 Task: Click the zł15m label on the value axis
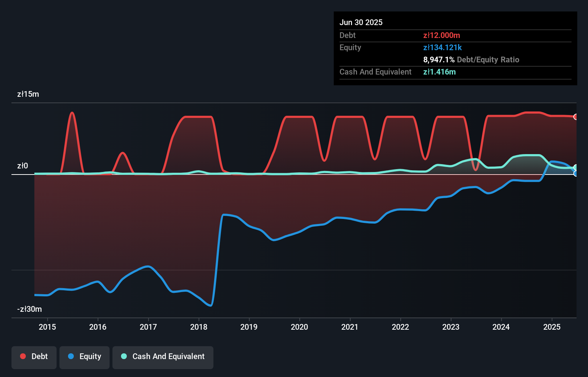[x=29, y=94]
